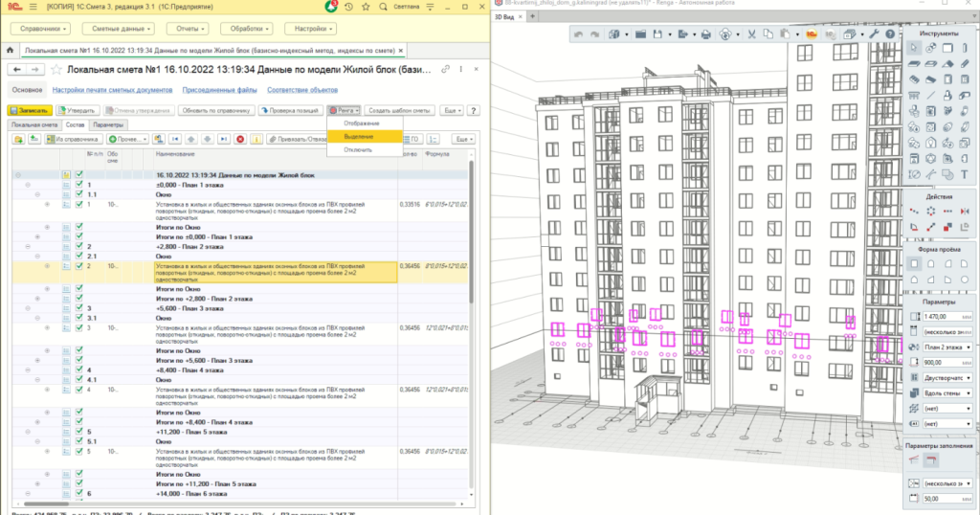The image size is (980, 515).
Task: Toggle checkbox for +5,600 План 3 этажа row
Action: [80, 308]
